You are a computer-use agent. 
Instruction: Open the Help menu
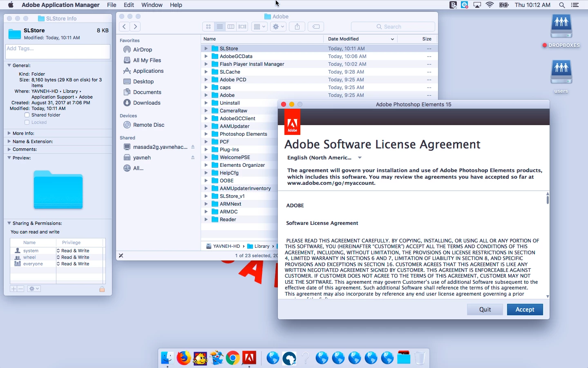click(x=176, y=5)
